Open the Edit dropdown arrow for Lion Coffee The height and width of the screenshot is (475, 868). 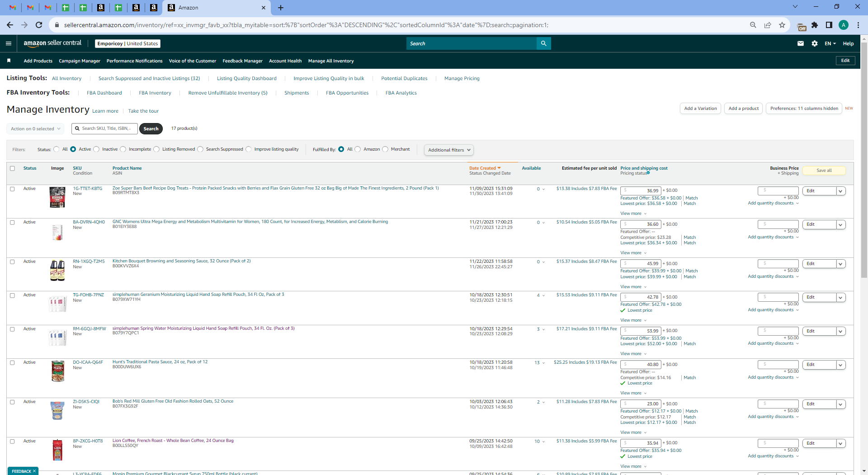pos(840,444)
